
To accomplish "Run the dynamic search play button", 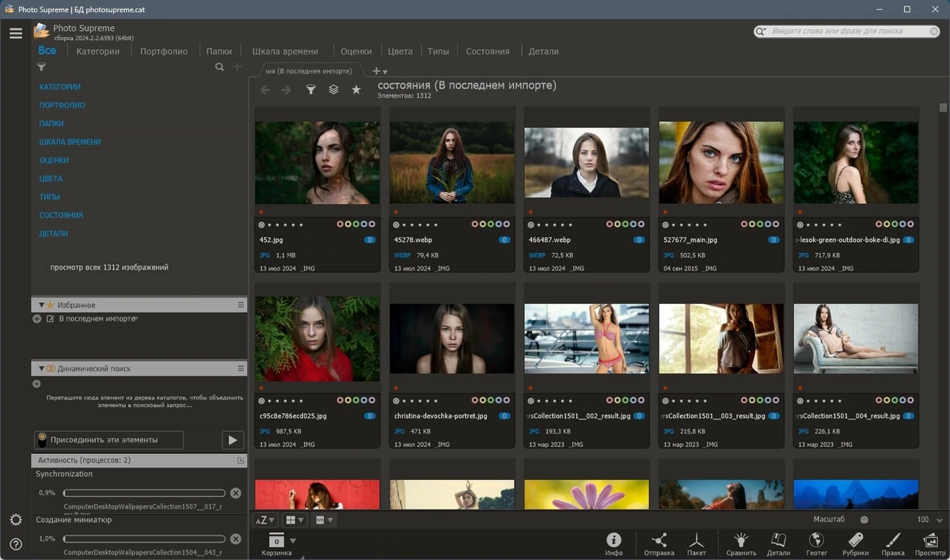I will (x=232, y=440).
